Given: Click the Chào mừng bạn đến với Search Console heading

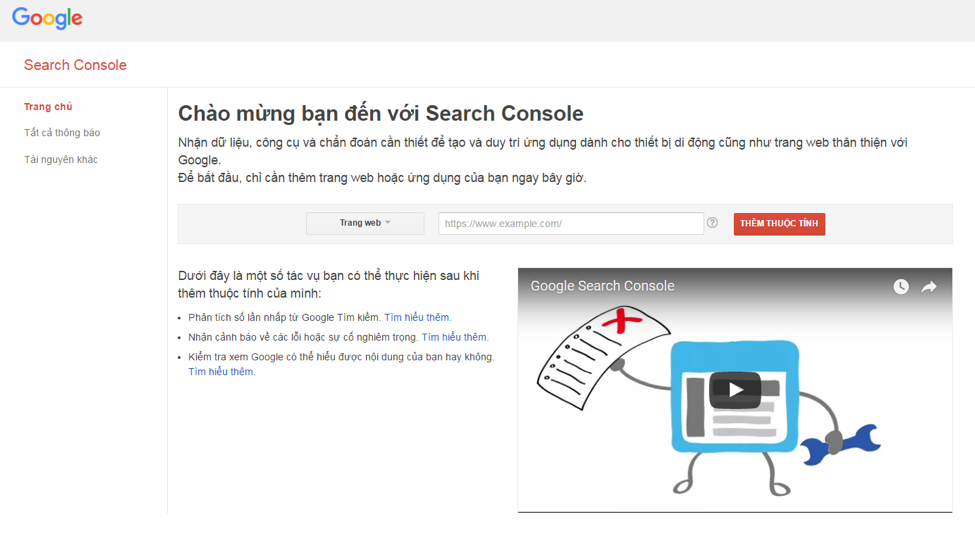Looking at the screenshot, I should pyautogui.click(x=381, y=113).
